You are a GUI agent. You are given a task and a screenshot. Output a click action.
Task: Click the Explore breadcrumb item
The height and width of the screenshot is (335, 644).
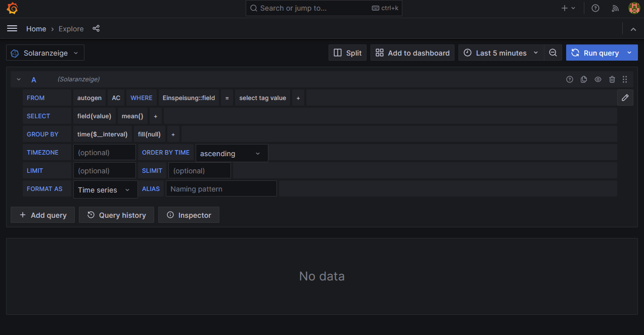[x=71, y=29]
